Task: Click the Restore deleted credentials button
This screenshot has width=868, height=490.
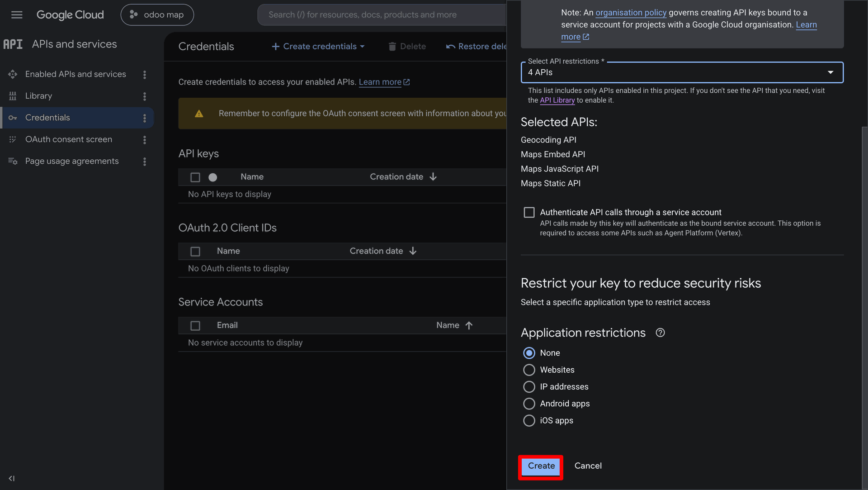Action: (476, 47)
